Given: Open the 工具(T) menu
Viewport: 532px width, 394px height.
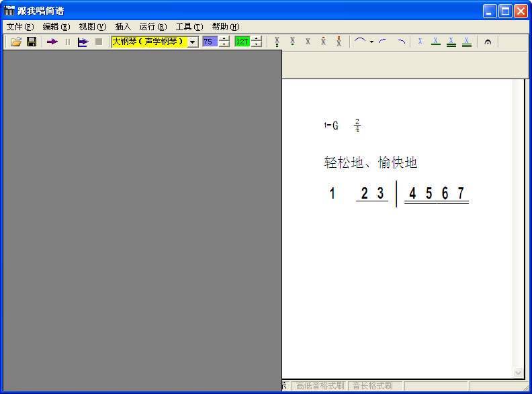Looking at the screenshot, I should [189, 27].
